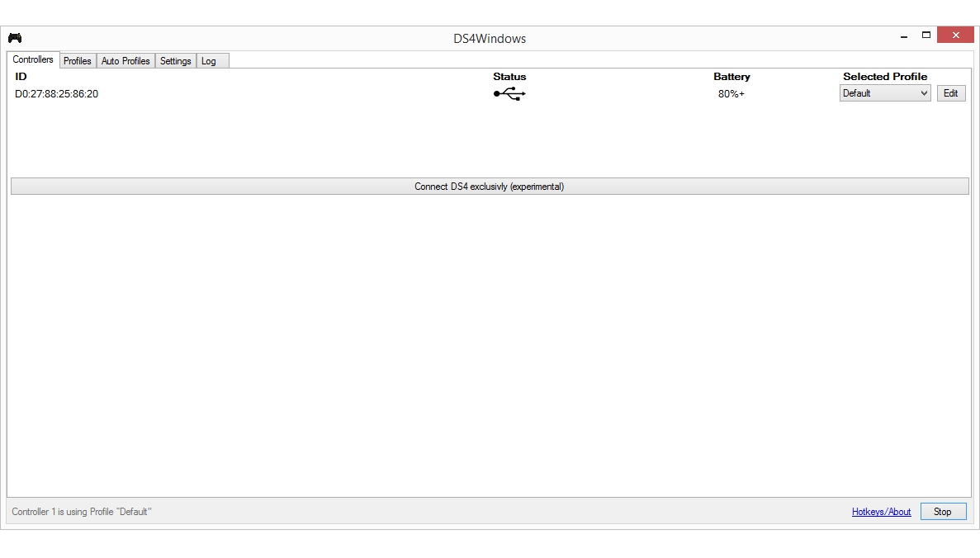Click the Battery column header

pos(731,76)
